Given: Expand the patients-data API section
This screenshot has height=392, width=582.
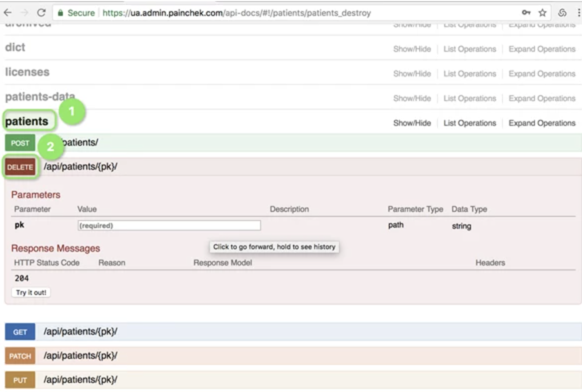Looking at the screenshot, I should tap(40, 96).
